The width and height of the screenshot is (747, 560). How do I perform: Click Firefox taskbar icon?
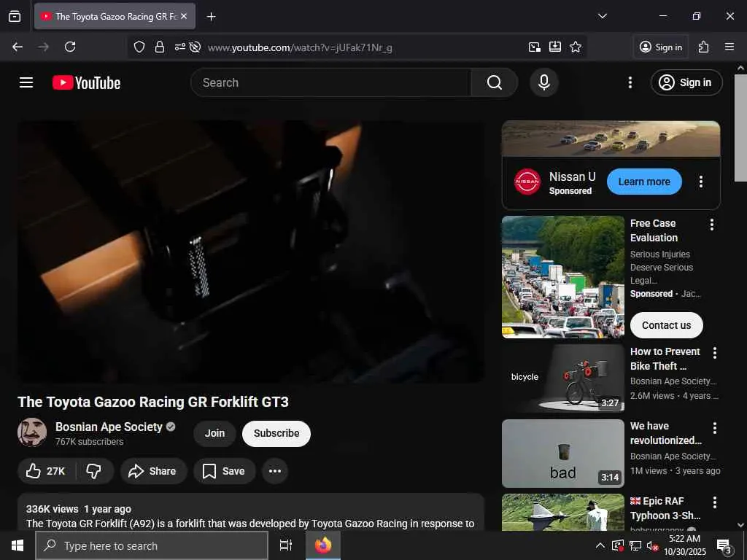point(323,545)
